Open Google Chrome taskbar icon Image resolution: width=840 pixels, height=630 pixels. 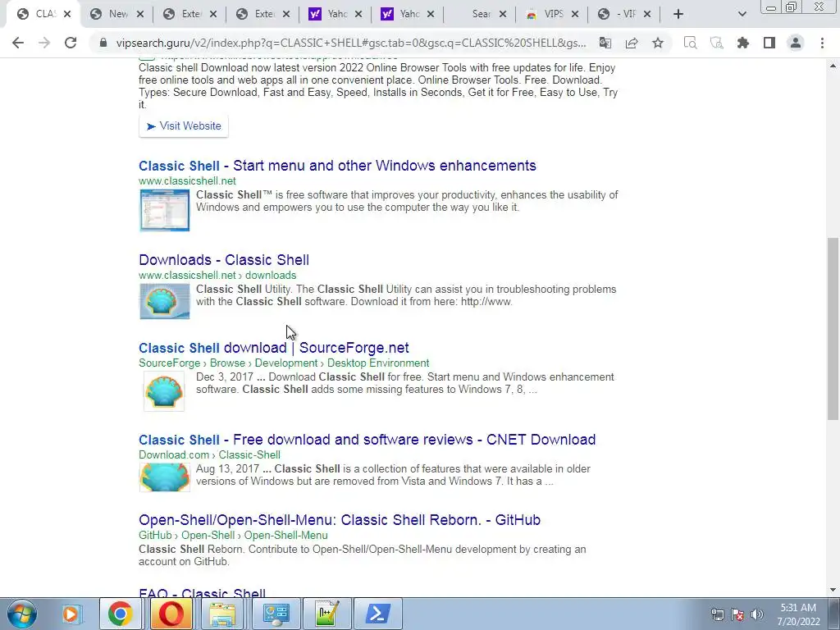[x=120, y=614]
